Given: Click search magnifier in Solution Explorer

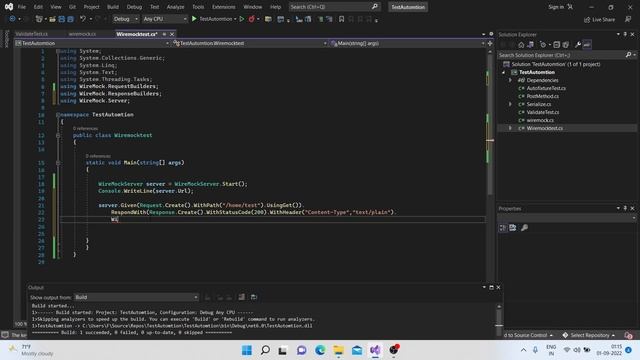Looking at the screenshot, I should (629, 55).
